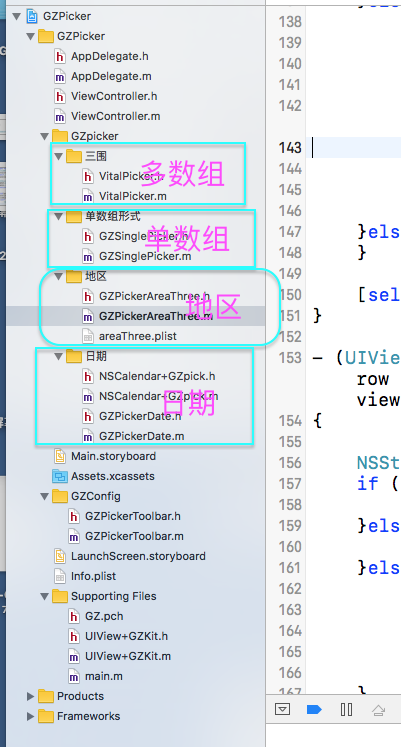The width and height of the screenshot is (401, 747).
Task: Click the Assets.xcassets catalog icon
Action: [x=60, y=476]
